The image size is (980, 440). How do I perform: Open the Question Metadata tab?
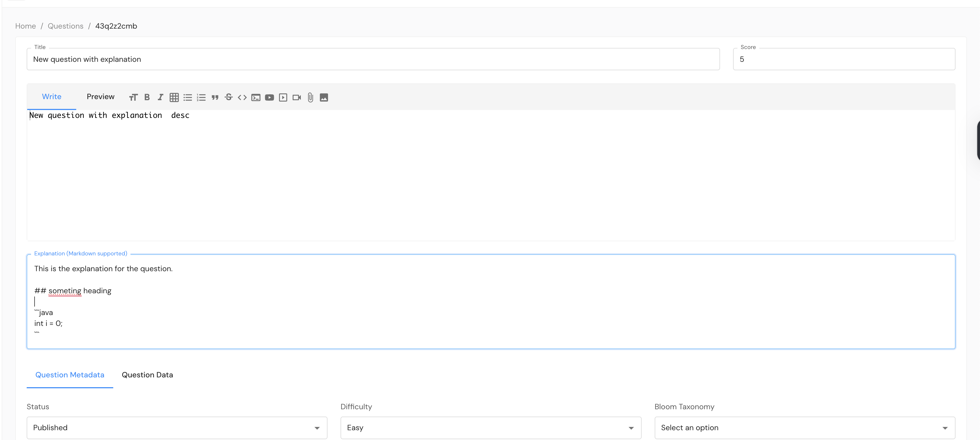coord(70,375)
